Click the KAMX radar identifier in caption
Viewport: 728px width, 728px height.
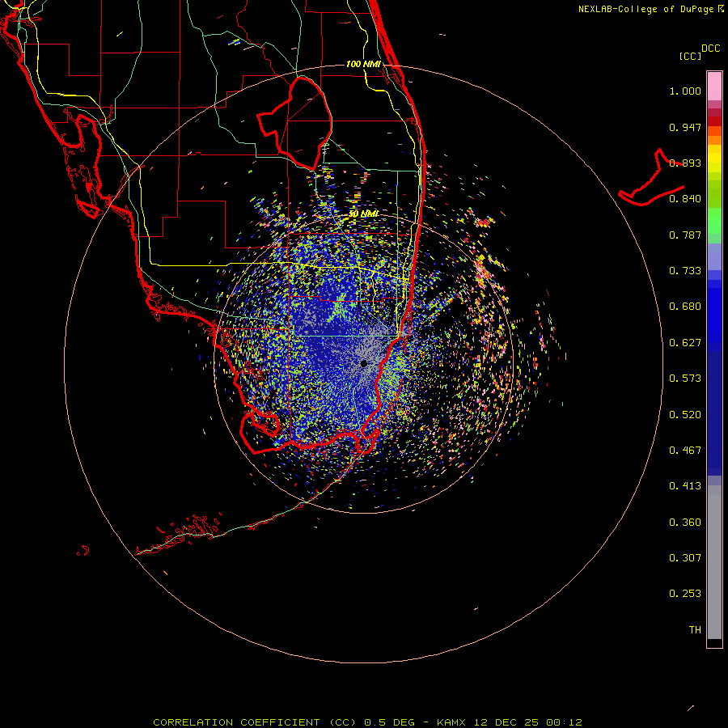451,722
